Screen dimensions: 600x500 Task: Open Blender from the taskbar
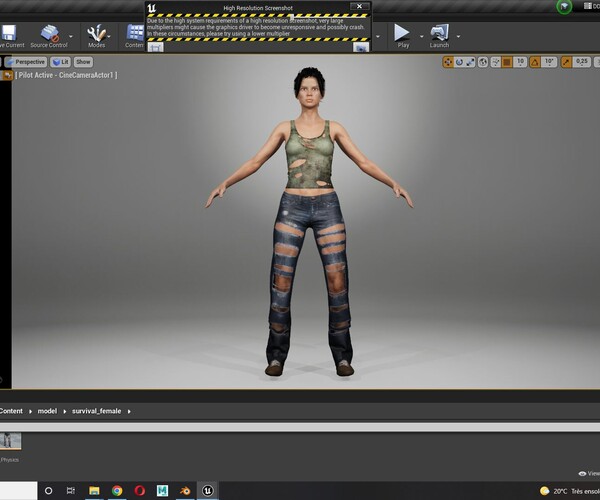(x=185, y=490)
